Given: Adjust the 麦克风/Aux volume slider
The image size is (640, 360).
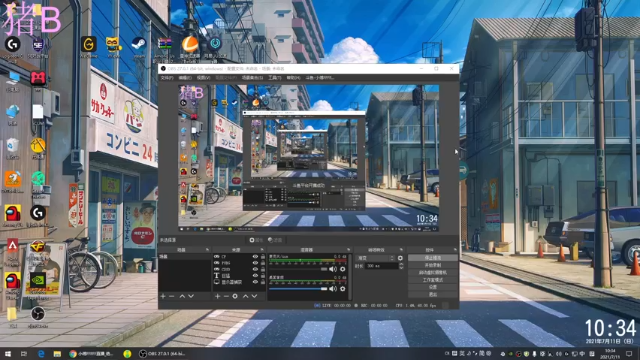Looking at the screenshot, I should coord(298,269).
